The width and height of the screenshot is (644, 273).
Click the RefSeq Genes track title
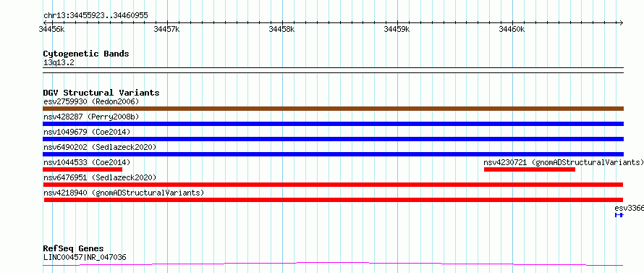click(x=73, y=248)
